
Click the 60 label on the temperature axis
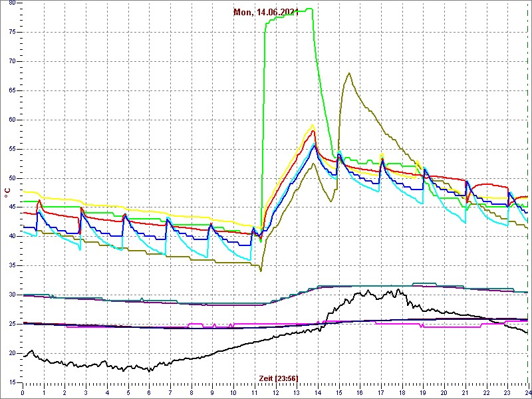pyautogui.click(x=13, y=120)
